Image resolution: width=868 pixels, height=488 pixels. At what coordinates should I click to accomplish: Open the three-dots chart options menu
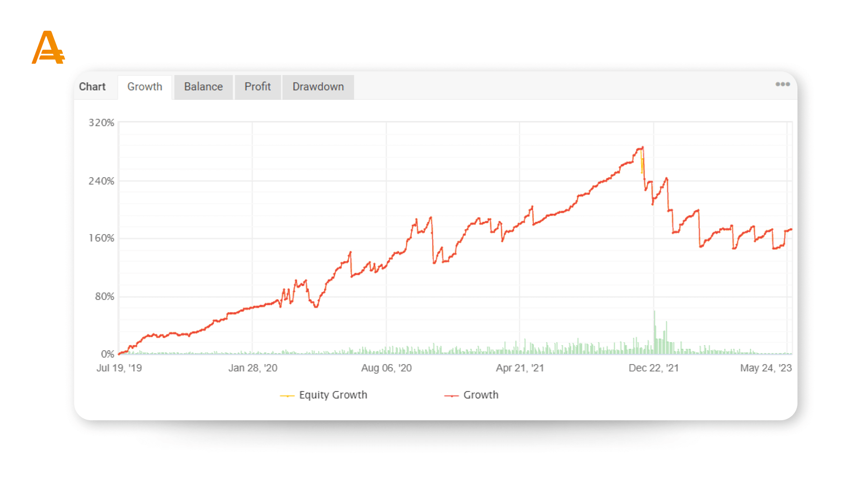click(x=783, y=84)
